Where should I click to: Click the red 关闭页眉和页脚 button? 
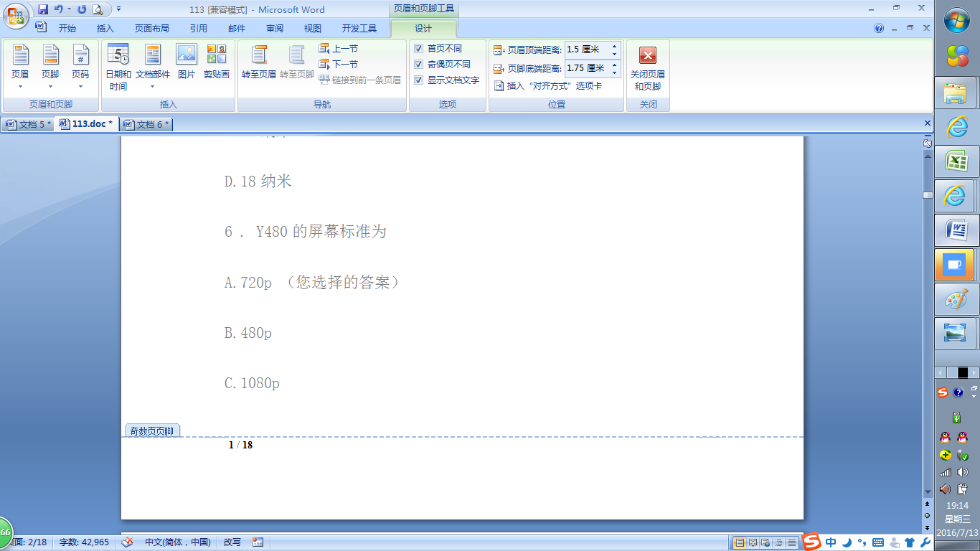648,69
